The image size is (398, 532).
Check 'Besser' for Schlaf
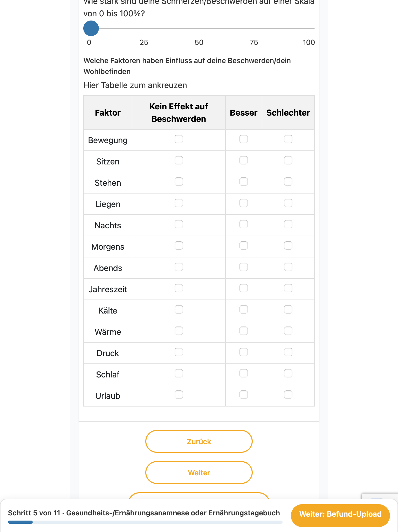pos(243,373)
